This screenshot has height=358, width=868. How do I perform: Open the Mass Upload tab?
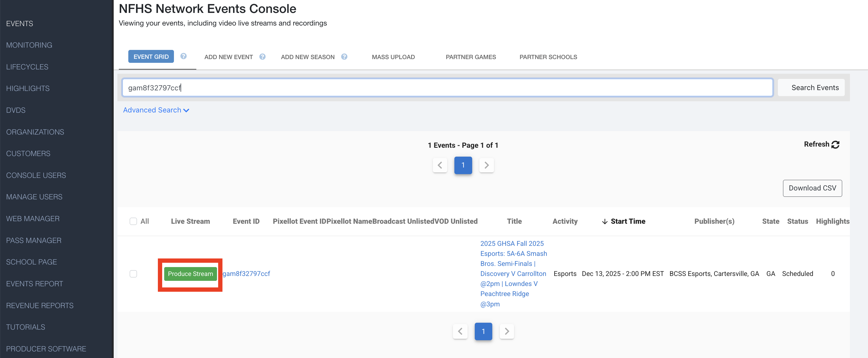(x=393, y=57)
